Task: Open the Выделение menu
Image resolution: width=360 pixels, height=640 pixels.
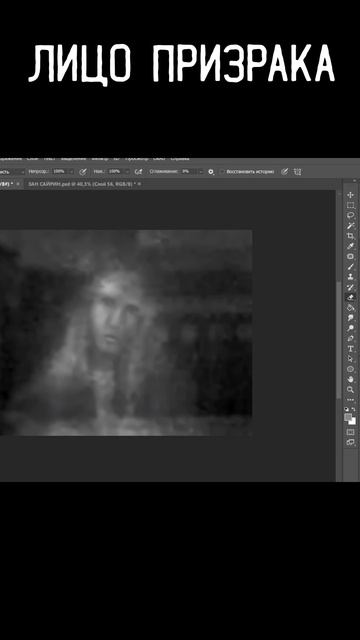Action: [x=73, y=158]
